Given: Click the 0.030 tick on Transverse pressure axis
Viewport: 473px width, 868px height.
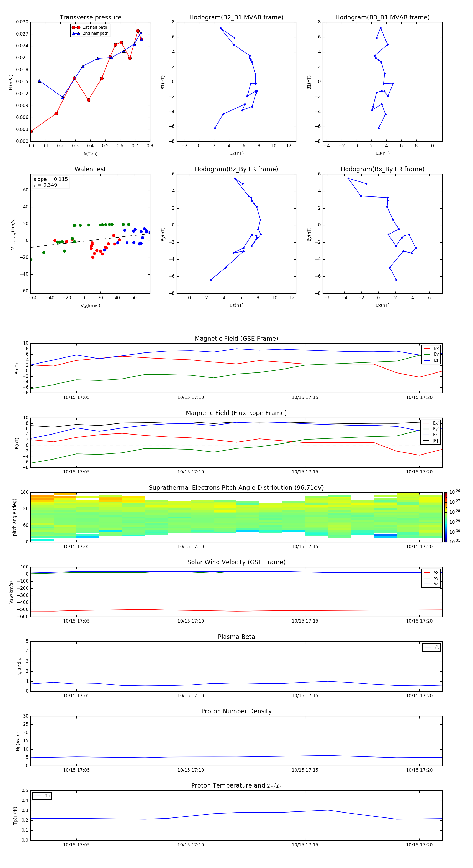Looking at the screenshot, I should click(22, 22).
